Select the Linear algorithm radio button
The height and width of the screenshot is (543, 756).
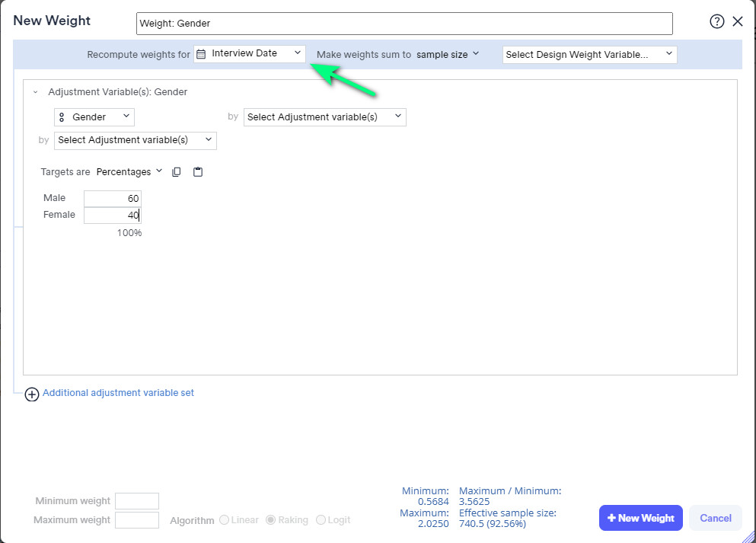pos(224,520)
